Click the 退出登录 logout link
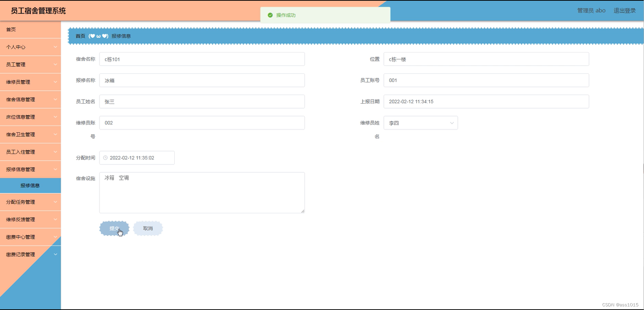This screenshot has width=644, height=310. 625,10
